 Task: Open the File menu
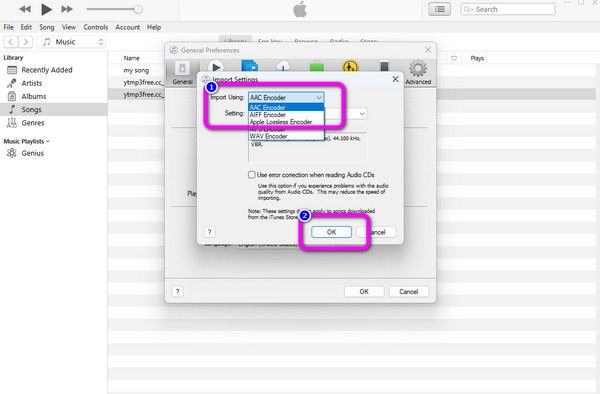tap(8, 27)
